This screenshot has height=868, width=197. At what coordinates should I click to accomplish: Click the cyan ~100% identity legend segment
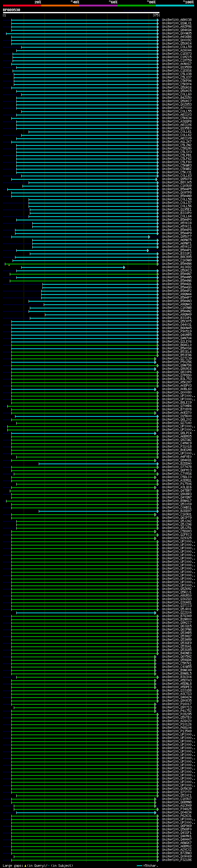(x=175, y=6)
